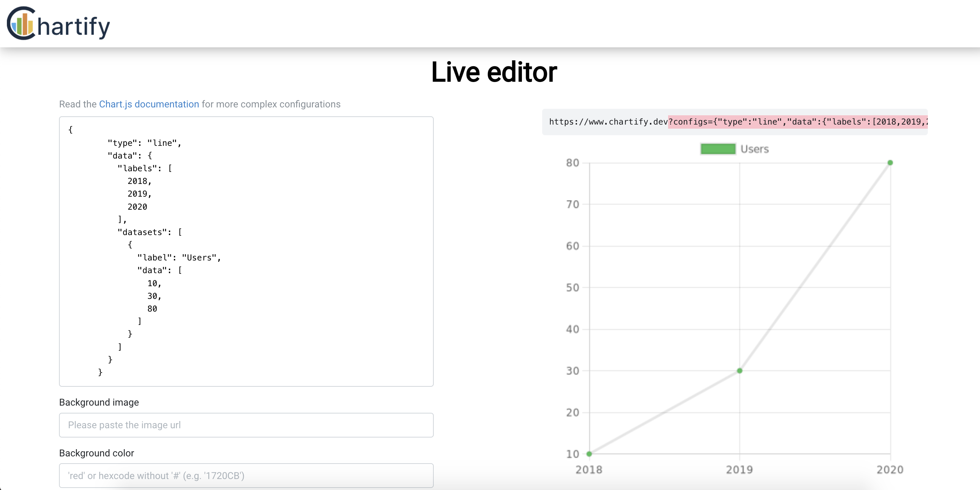
Task: Click the Chartify wordmark text
Action: [x=73, y=27]
